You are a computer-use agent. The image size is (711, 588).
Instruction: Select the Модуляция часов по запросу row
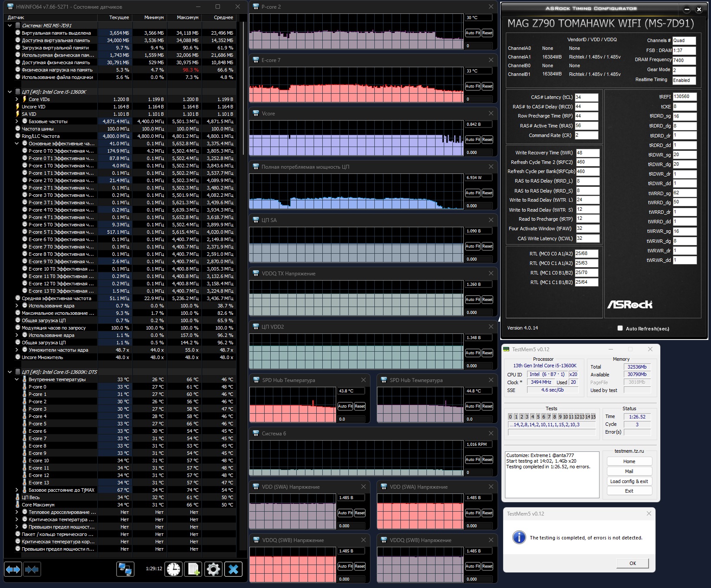(x=120, y=328)
